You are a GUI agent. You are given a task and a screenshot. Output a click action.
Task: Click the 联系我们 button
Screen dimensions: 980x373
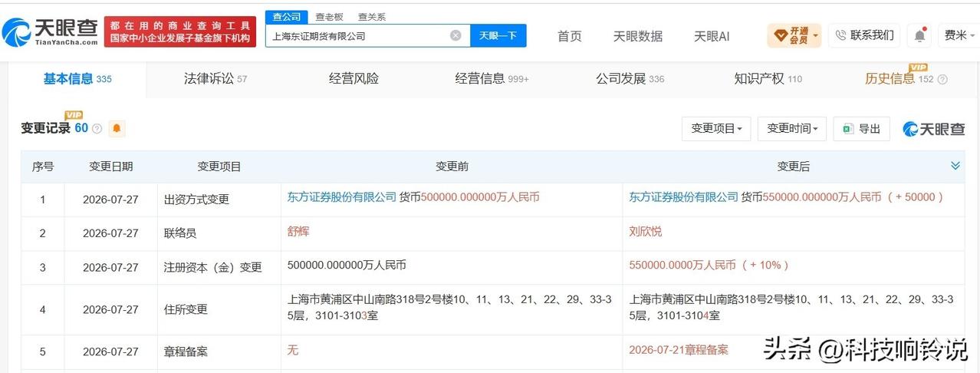pos(864,35)
